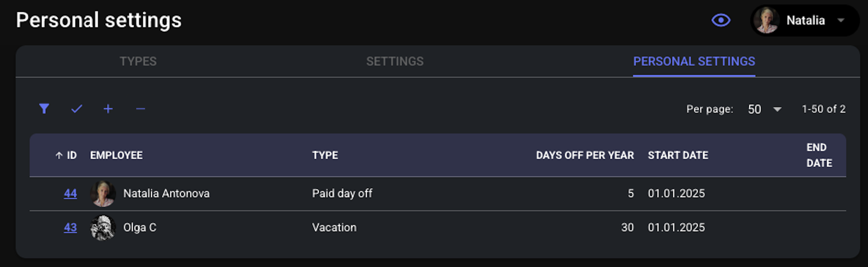Viewport: 868px width, 267px height.
Task: Sort by the ID column arrow
Action: (x=59, y=155)
